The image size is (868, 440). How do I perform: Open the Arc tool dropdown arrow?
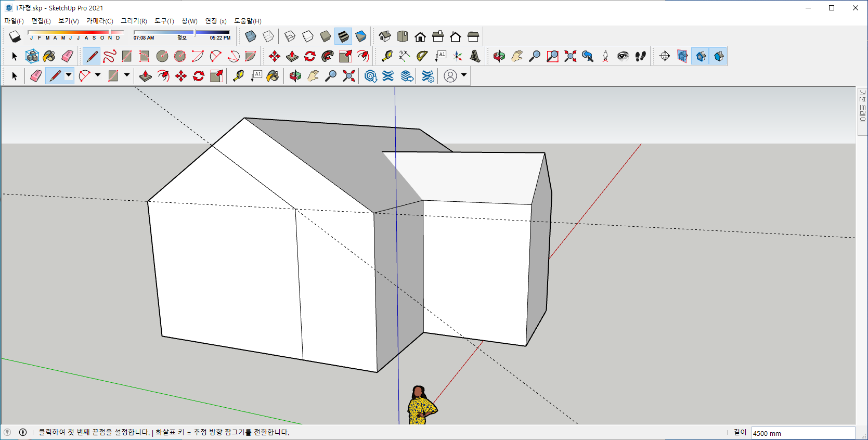pos(98,75)
